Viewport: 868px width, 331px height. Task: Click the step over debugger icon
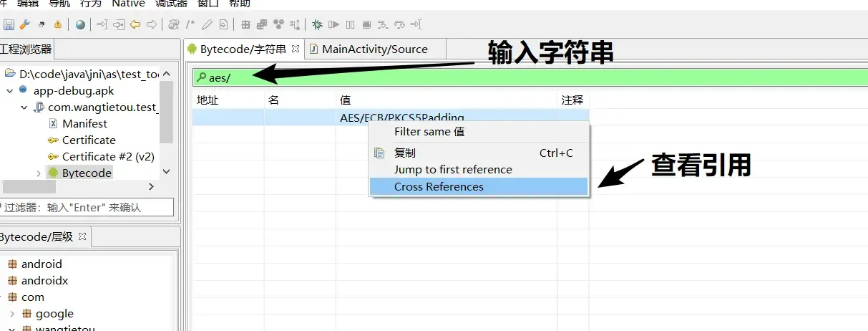pos(399,24)
